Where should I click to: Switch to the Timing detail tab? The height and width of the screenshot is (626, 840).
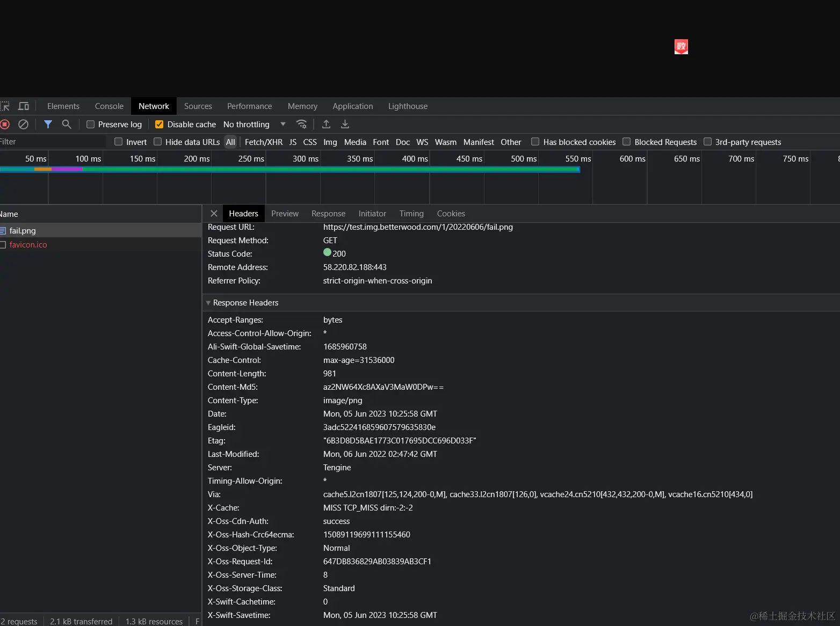click(411, 214)
